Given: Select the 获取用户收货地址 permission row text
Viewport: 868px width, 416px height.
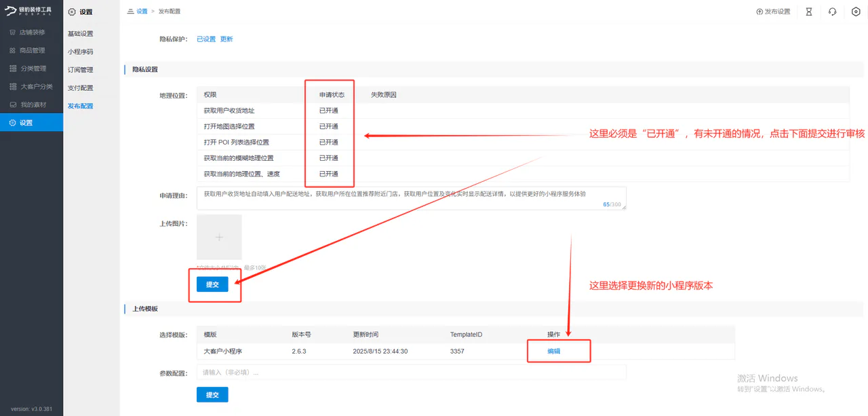Looking at the screenshot, I should click(229, 111).
